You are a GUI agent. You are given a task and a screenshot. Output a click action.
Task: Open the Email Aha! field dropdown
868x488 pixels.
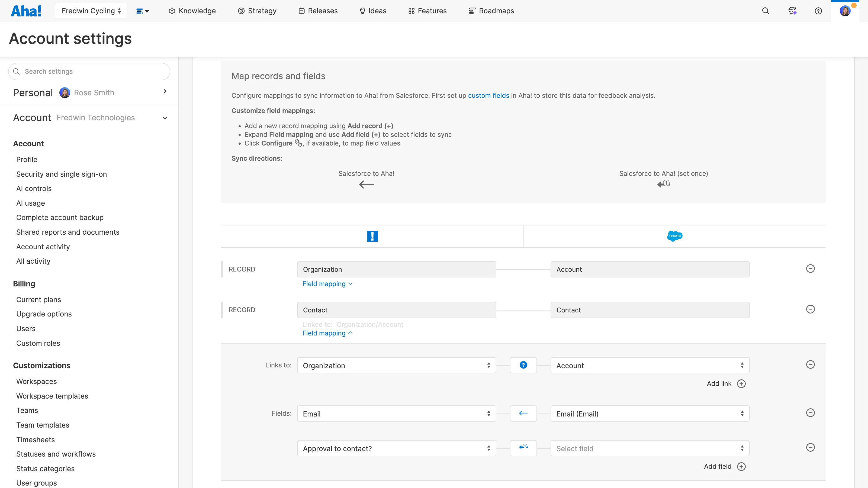(396, 413)
